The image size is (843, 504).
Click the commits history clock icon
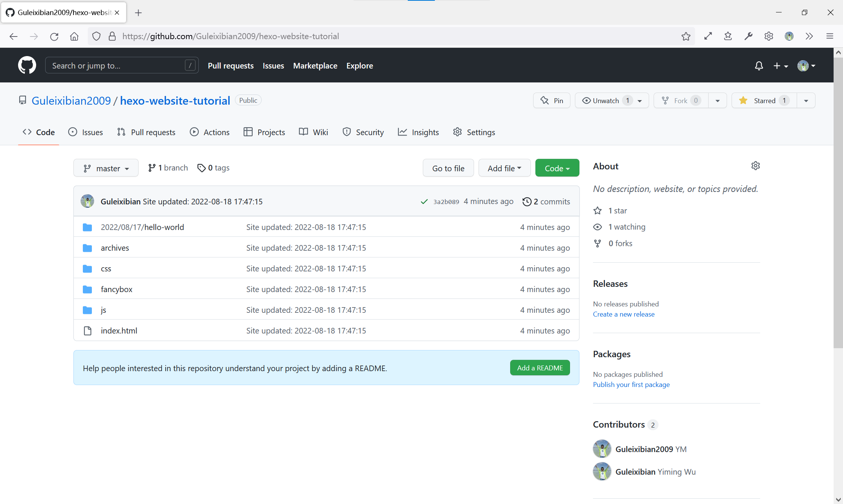527,202
